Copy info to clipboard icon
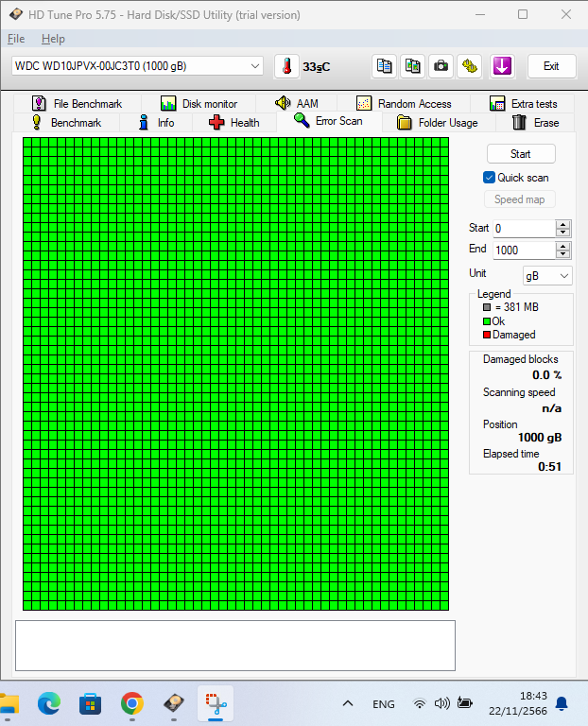588x726 pixels. point(384,66)
